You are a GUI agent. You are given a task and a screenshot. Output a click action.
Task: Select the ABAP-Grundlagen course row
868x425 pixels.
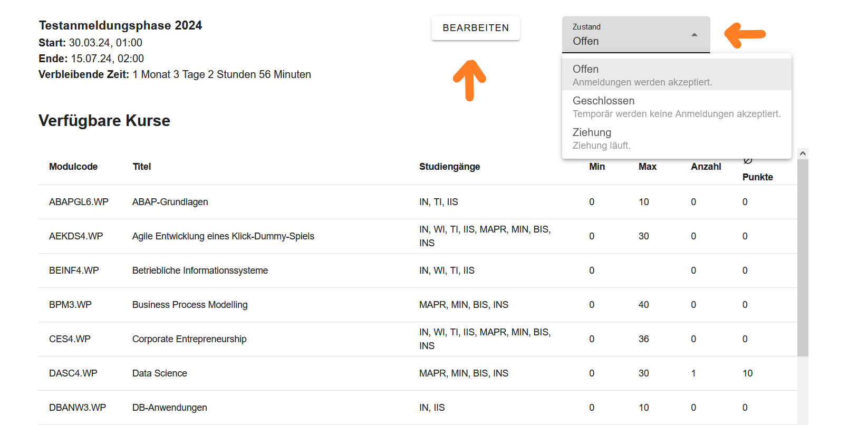[x=170, y=202]
